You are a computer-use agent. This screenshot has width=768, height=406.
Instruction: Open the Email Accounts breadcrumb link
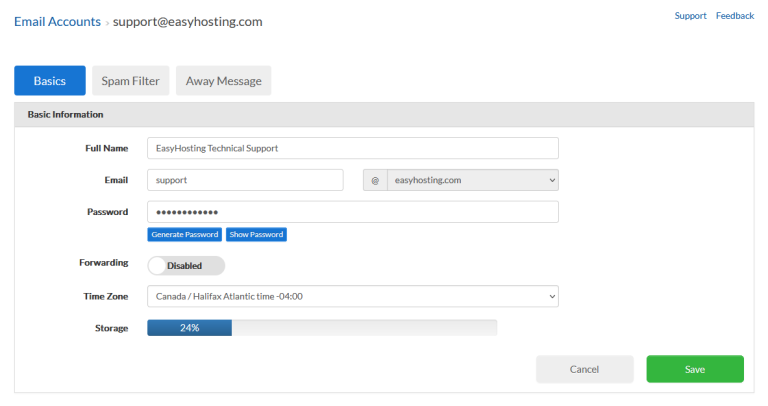[x=57, y=22]
